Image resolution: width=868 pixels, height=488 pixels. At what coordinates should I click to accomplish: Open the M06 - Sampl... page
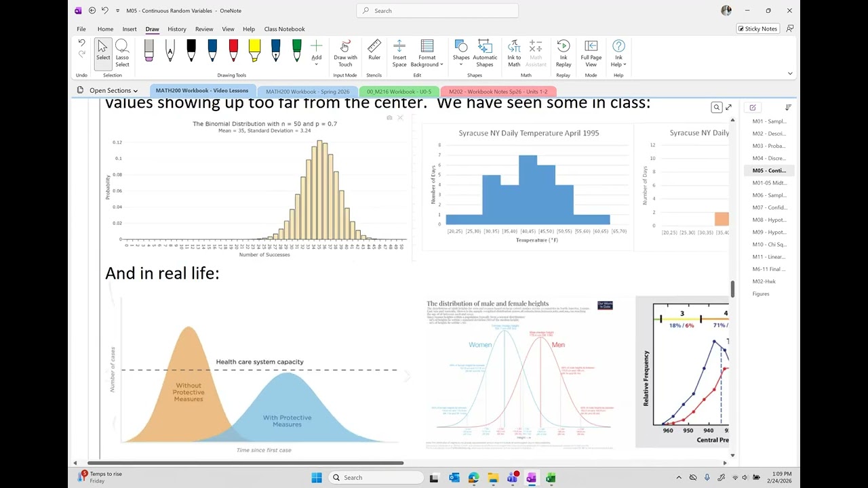point(769,195)
